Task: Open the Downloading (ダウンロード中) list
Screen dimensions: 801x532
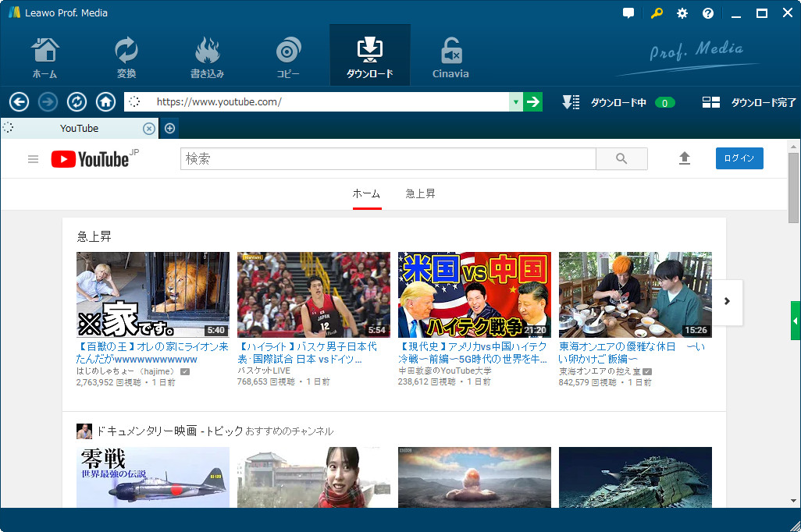Action: tap(618, 103)
